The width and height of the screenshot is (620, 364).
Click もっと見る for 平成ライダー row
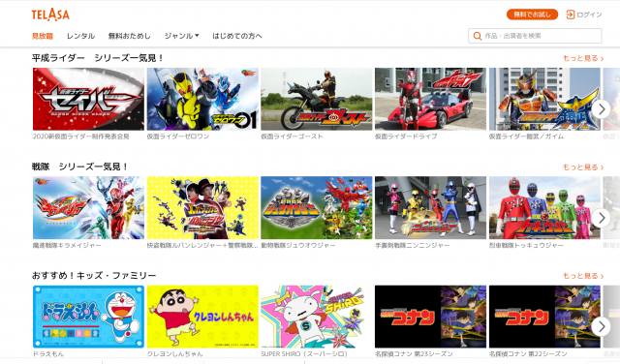tap(583, 58)
